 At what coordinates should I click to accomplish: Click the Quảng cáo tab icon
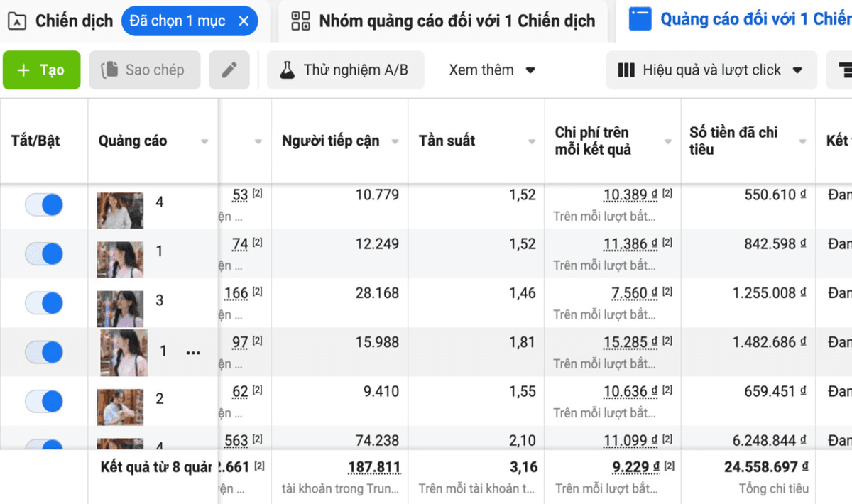tap(640, 19)
